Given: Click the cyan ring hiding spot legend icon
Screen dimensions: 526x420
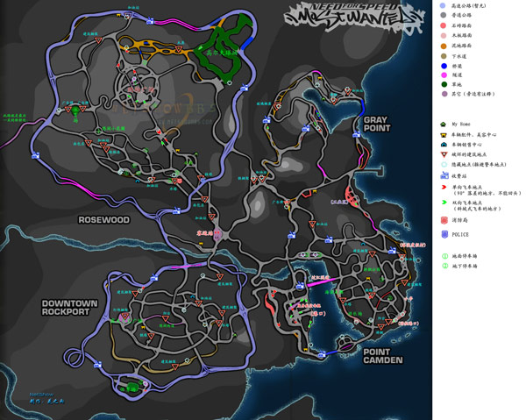Looking at the screenshot, I should point(444,165).
